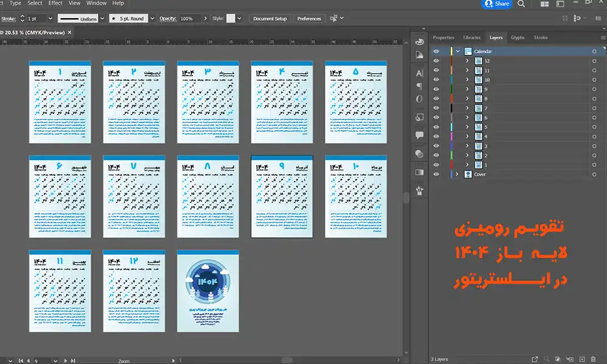The height and width of the screenshot is (364, 607).
Task: Click the Stroke label link
Action: point(8,19)
